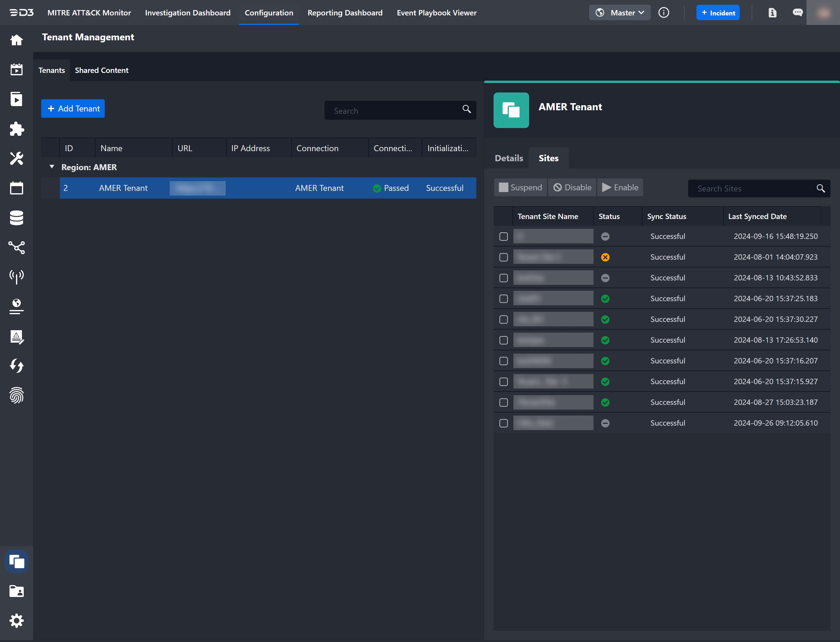The image size is (840, 642).
Task: Click the database stack icon
Action: pos(16,218)
